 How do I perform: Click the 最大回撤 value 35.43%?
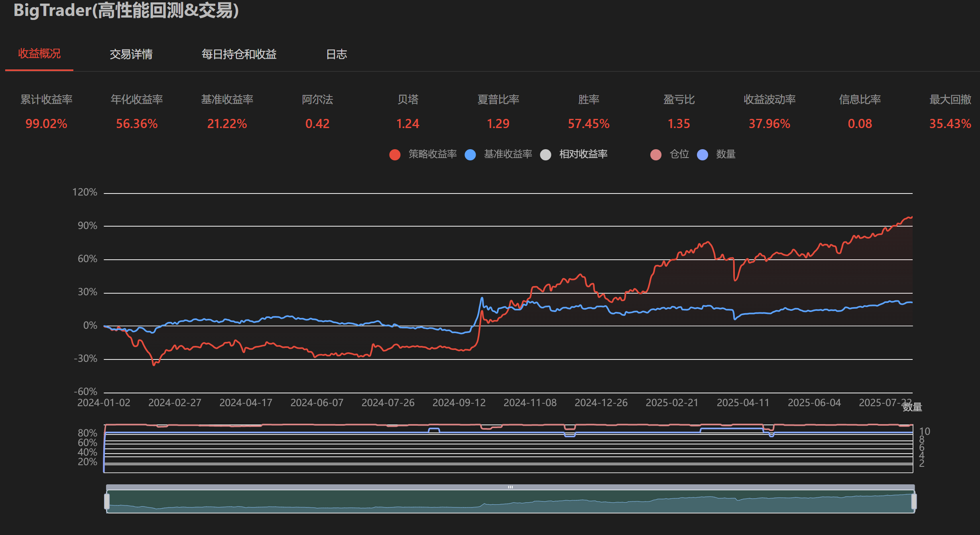950,124
